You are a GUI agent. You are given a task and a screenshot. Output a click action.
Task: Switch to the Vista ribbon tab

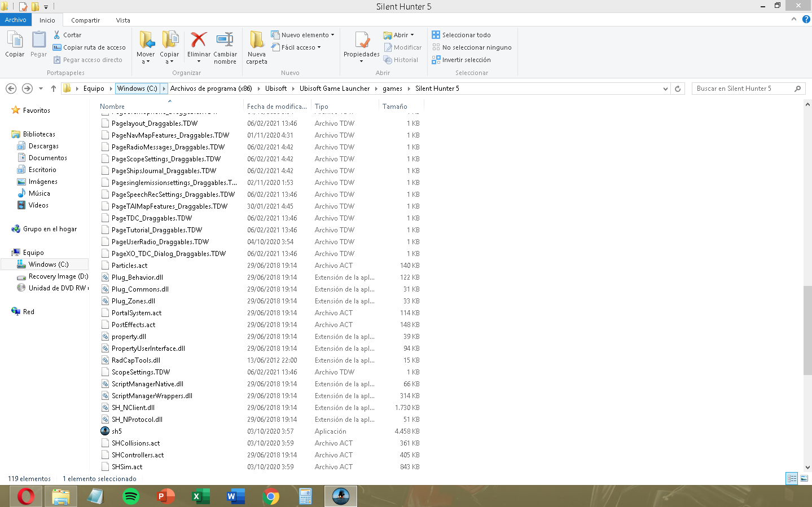123,20
